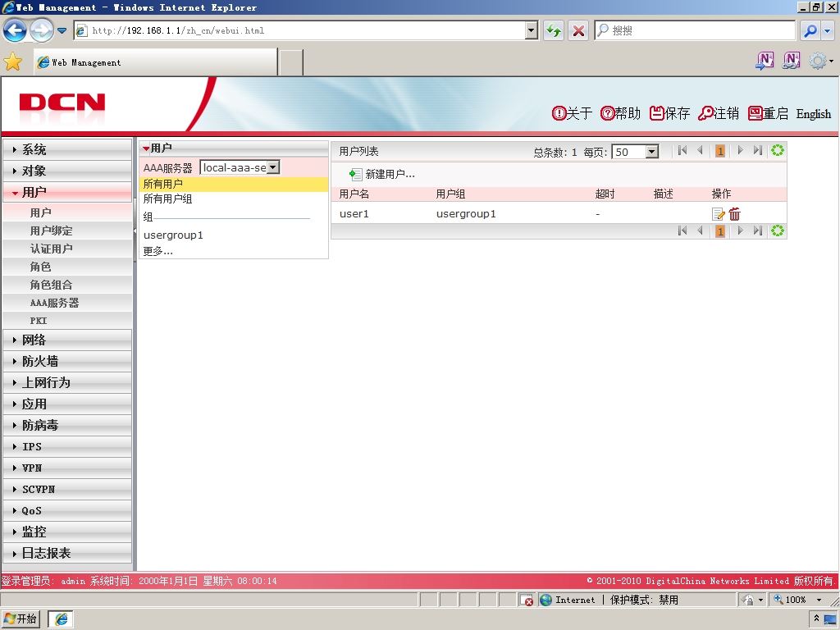Click the 保存 save link
This screenshot has width=840, height=630.
point(669,113)
